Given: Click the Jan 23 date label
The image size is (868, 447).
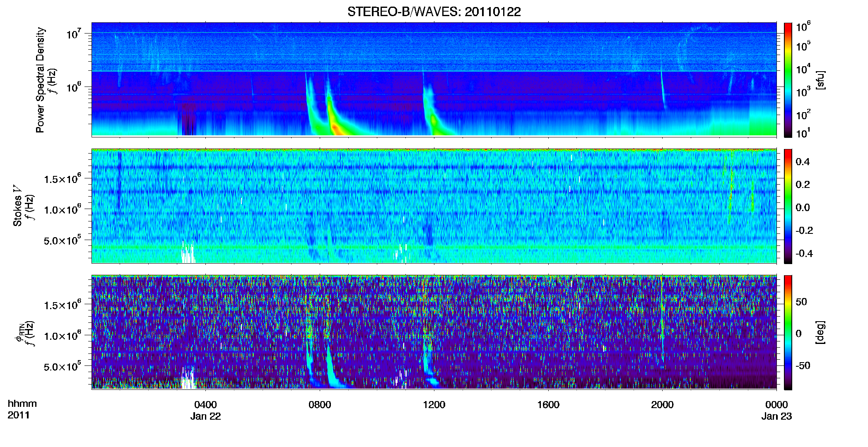Looking at the screenshot, I should pos(776,416).
